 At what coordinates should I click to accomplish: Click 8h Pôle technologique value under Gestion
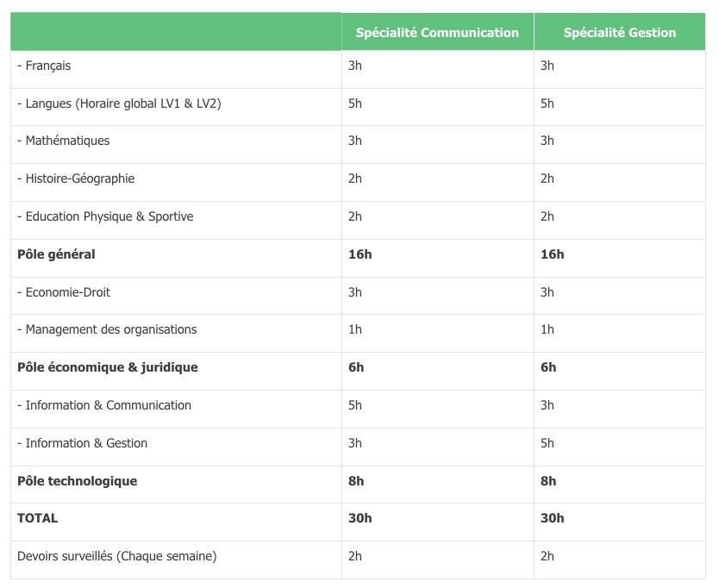point(548,481)
